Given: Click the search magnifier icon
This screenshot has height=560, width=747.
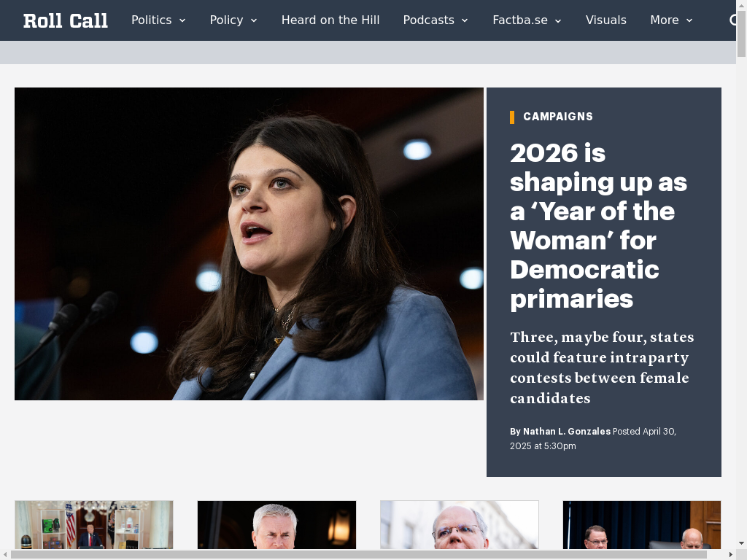Looking at the screenshot, I should [732, 20].
